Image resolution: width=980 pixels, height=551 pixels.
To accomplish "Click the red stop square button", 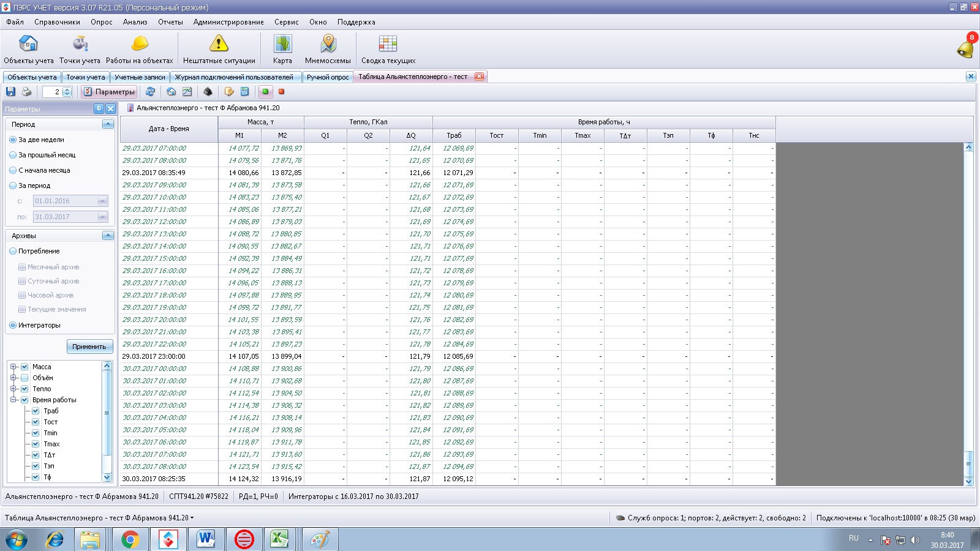I will point(282,92).
